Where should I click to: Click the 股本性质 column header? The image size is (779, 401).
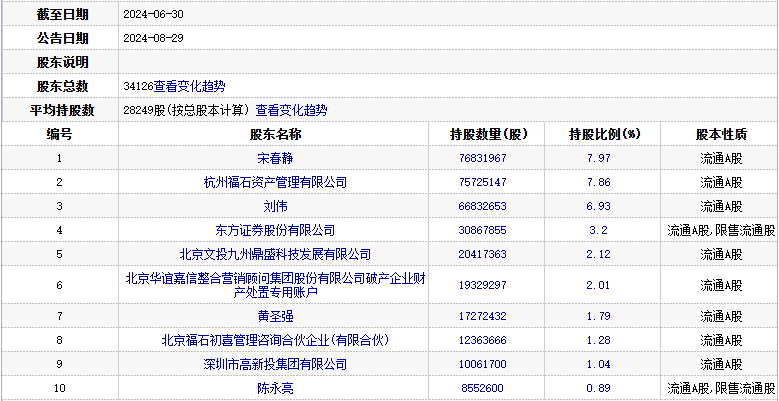coord(720,134)
